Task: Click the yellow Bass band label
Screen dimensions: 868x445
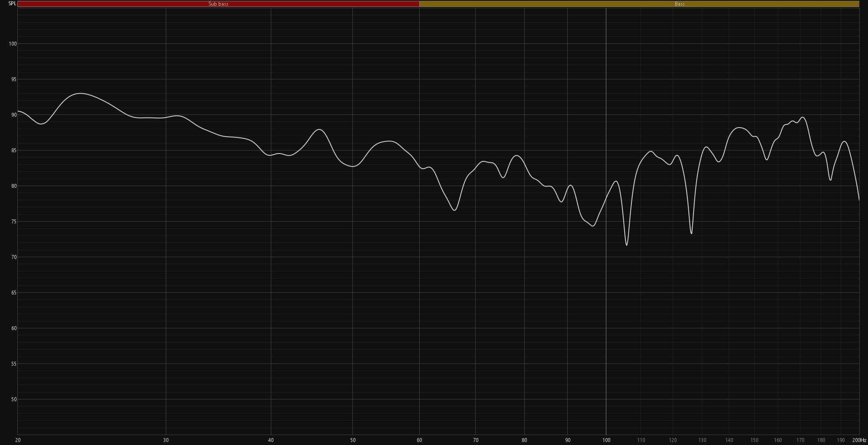Action: [680, 4]
